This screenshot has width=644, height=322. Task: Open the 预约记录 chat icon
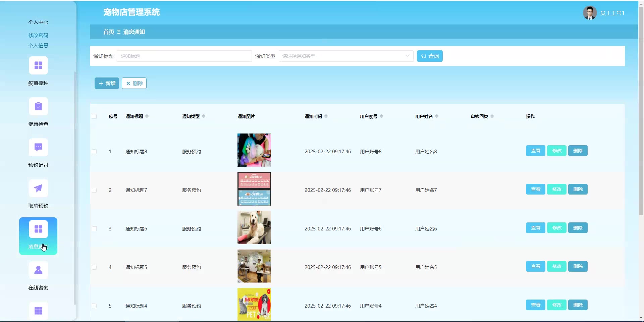pos(38,147)
